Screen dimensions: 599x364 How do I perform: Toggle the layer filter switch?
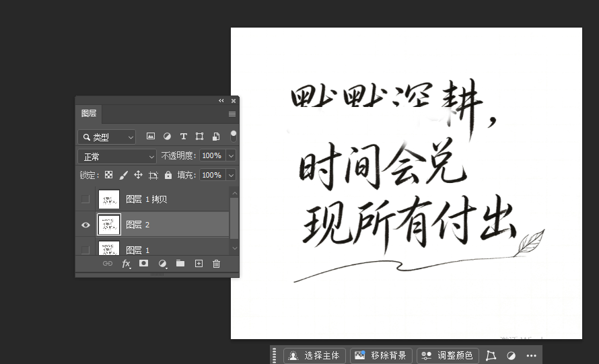point(234,137)
